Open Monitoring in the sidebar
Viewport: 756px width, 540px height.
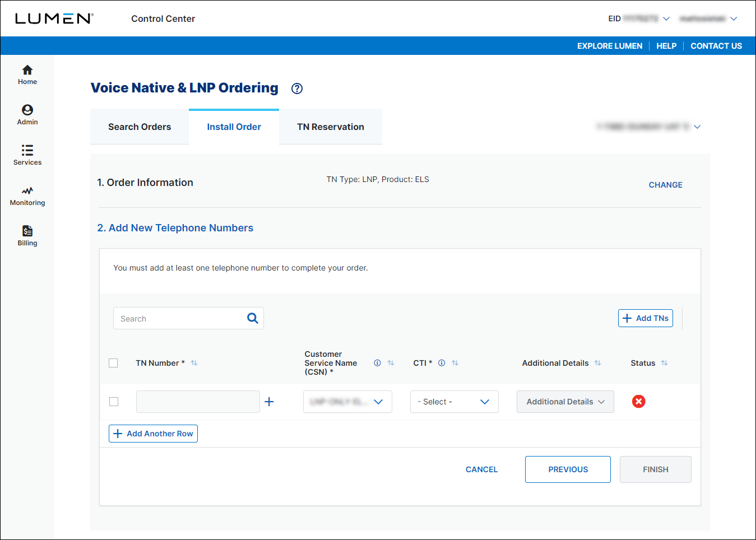tap(27, 195)
